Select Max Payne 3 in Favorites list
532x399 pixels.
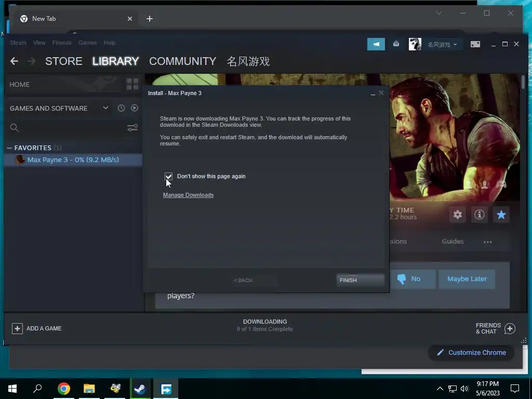73,160
